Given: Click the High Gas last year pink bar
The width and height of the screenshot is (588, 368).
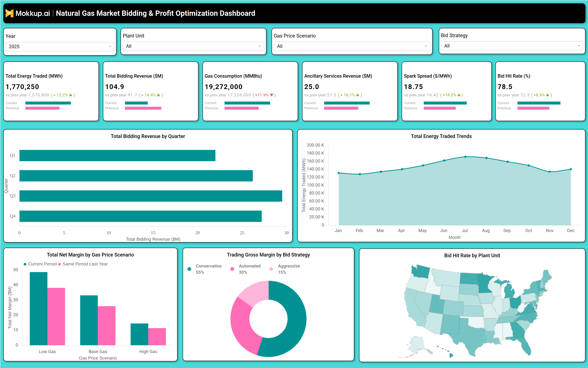Looking at the screenshot, I should point(157,337).
